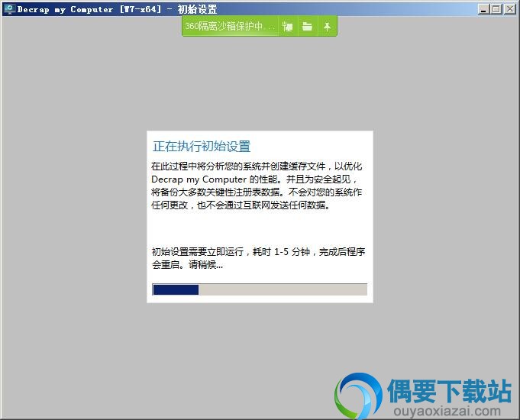Image resolution: width=520 pixels, height=420 pixels.
Task: Click the 正在执行初始设置 heading
Action: [202, 146]
